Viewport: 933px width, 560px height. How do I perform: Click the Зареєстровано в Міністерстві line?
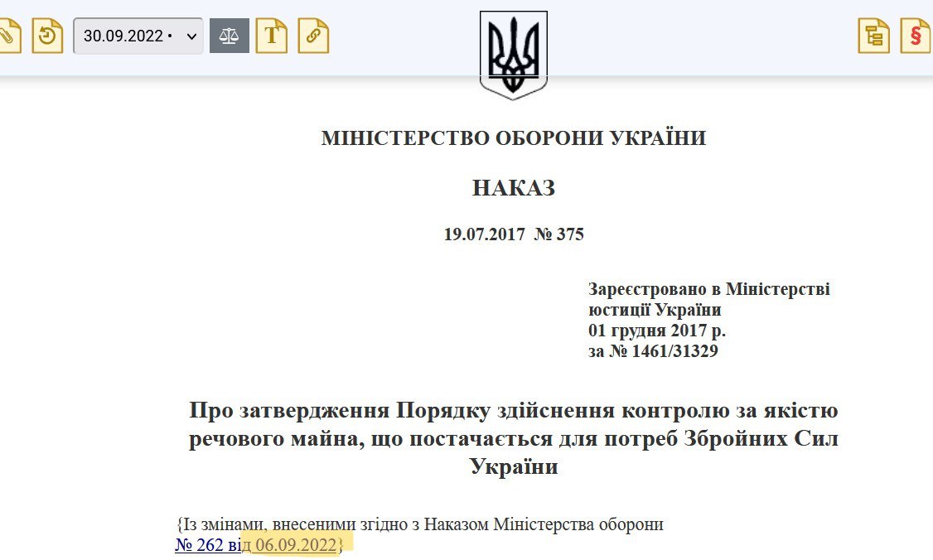click(708, 289)
